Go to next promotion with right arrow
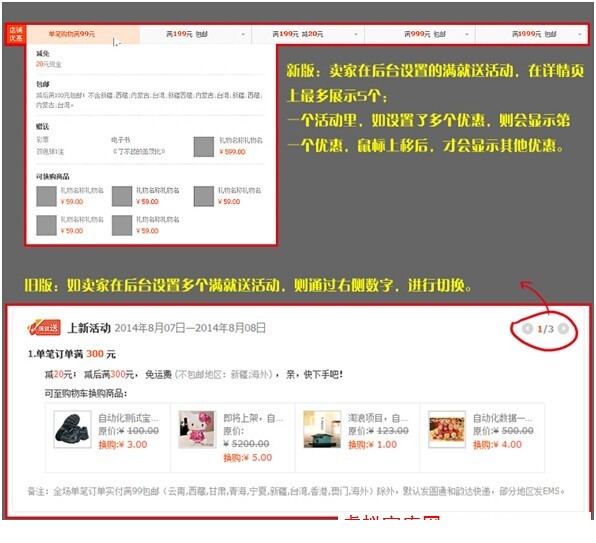The height and width of the screenshot is (543, 596). (563, 328)
